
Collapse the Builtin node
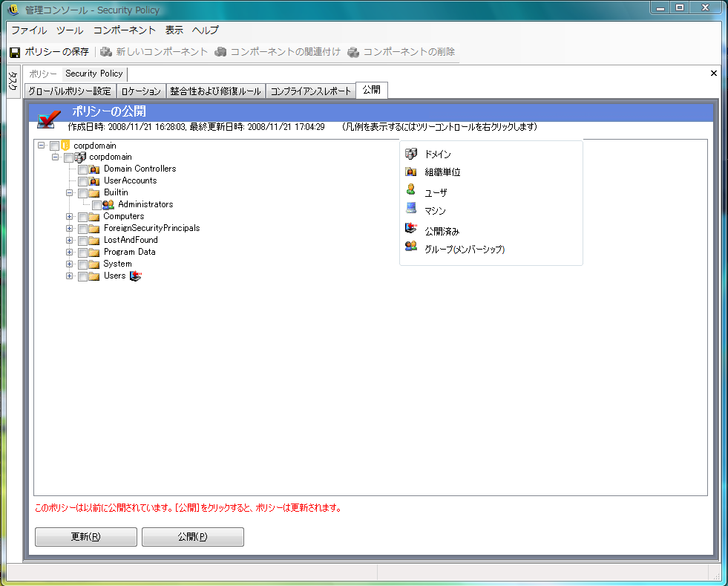pos(69,192)
